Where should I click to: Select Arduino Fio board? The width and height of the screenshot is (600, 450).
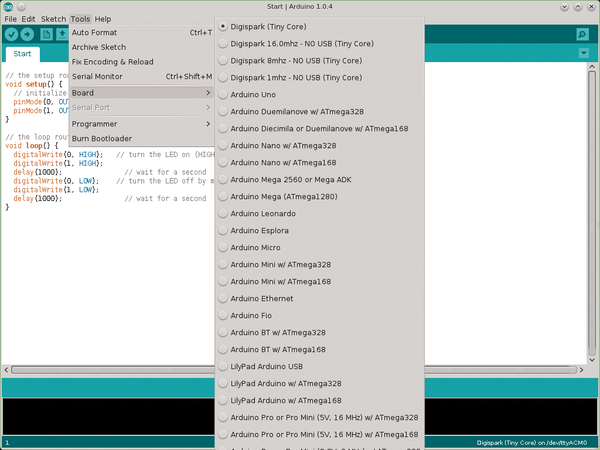coord(320,315)
